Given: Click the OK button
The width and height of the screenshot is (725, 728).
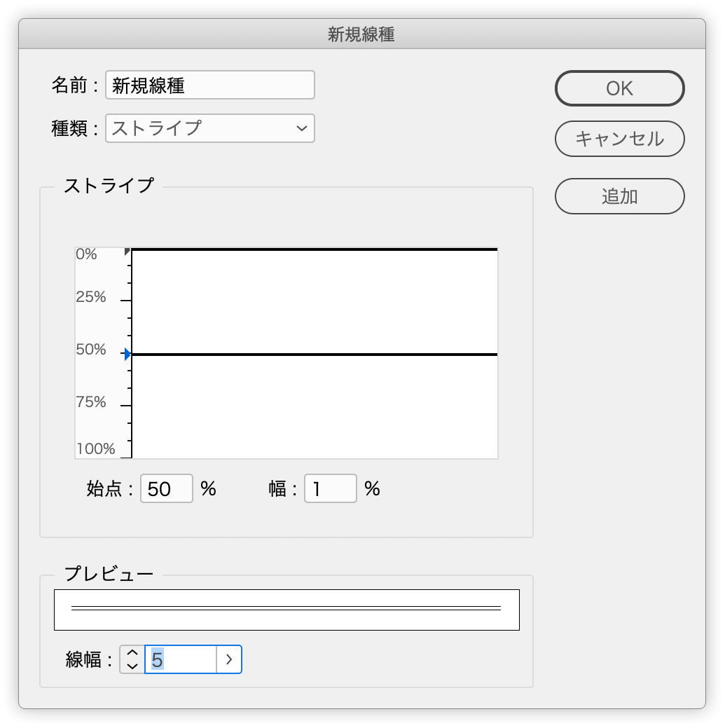Looking at the screenshot, I should point(620,88).
